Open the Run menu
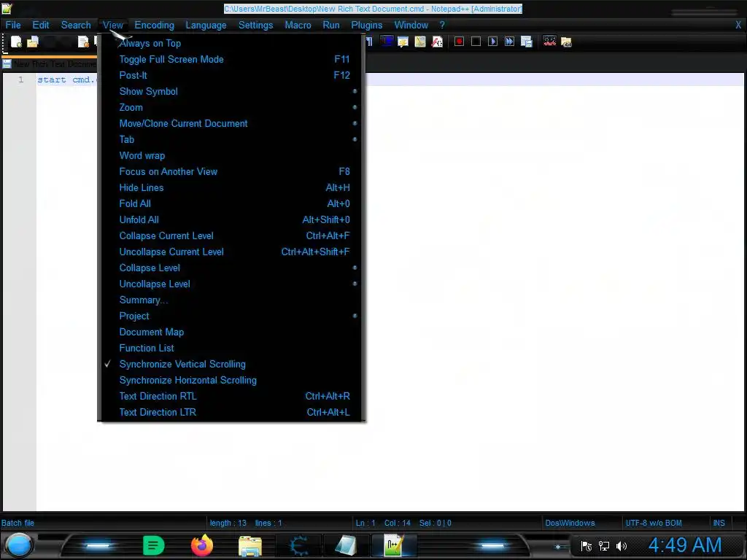The image size is (747, 560). click(x=331, y=26)
